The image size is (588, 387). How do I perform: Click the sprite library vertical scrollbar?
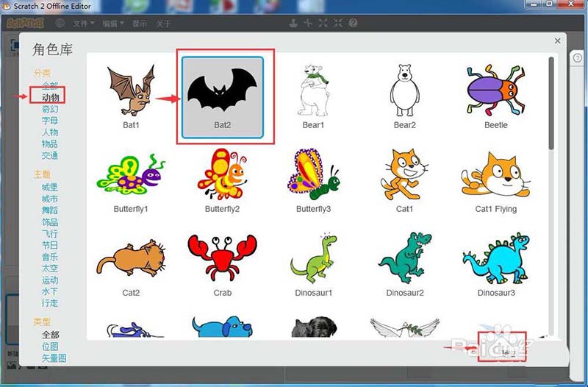tap(552, 103)
